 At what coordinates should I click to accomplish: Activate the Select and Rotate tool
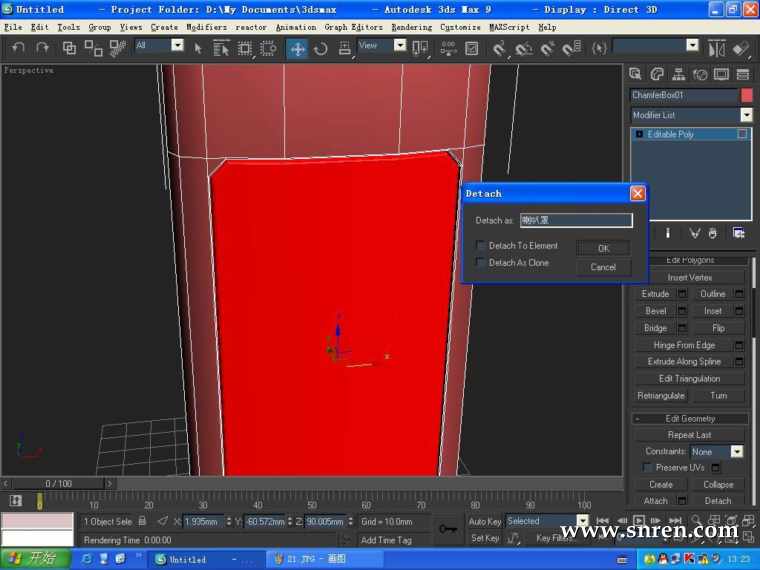(x=321, y=48)
